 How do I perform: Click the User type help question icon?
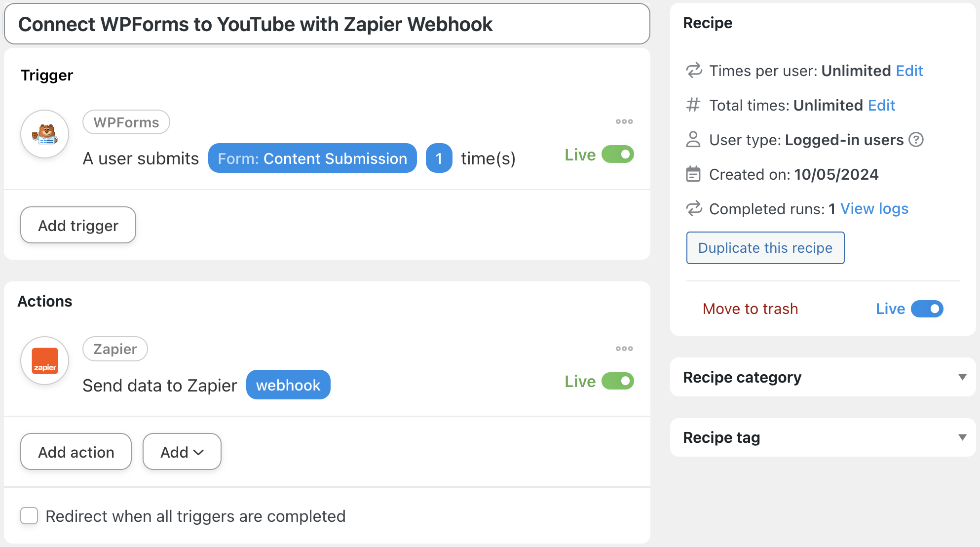coord(916,140)
